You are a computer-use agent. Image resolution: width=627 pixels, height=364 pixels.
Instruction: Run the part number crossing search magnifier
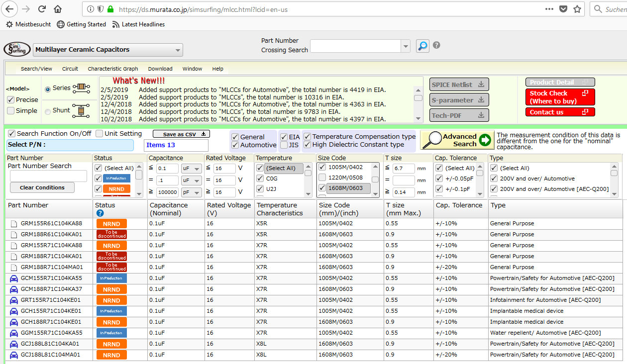point(422,46)
